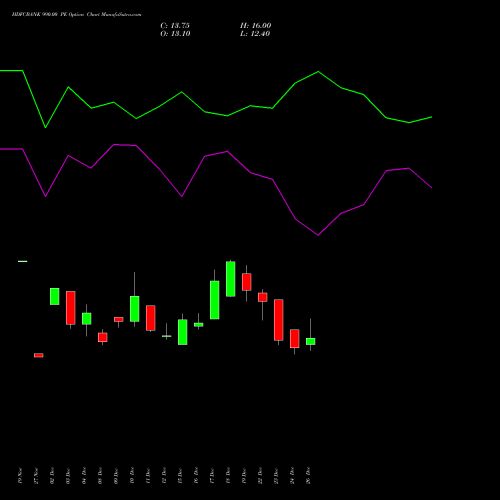Select the 24 Dec date axis label

(292, 476)
